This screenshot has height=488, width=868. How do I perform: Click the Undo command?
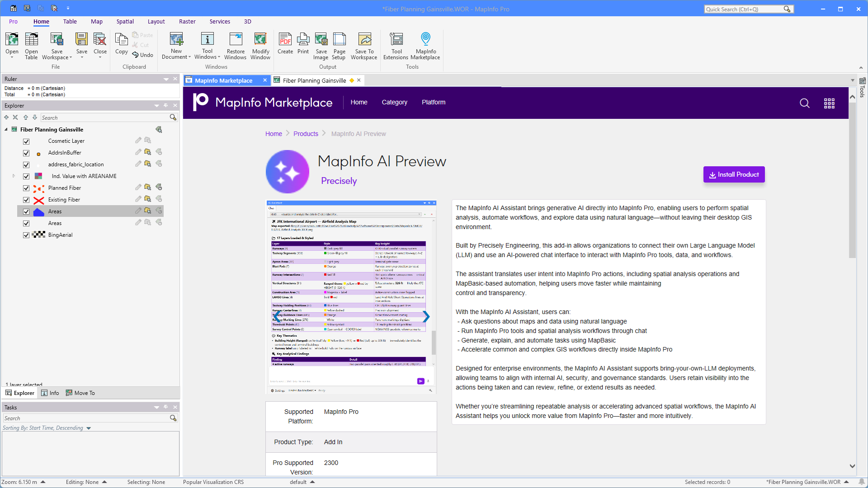click(x=143, y=55)
